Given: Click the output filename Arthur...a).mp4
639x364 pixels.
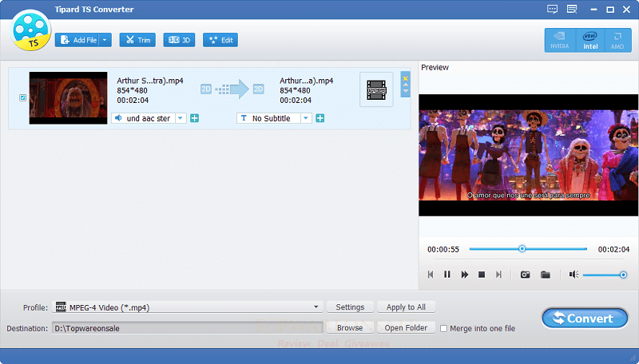Looking at the screenshot, I should [307, 81].
